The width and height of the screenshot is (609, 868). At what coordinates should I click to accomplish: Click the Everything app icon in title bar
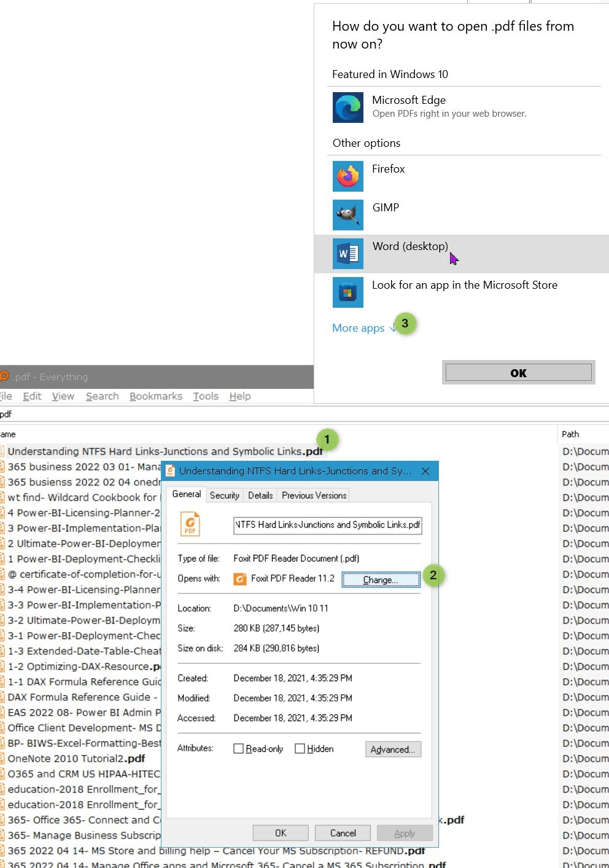(x=4, y=376)
